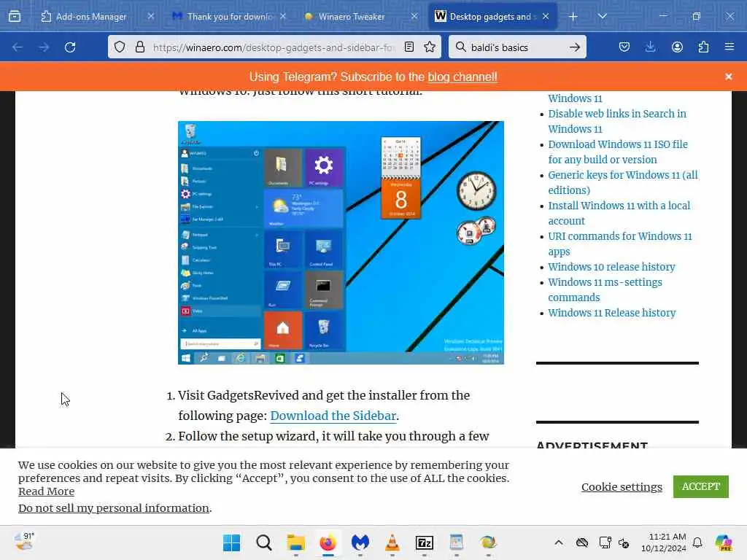This screenshot has height=560, width=747.
Task: Click the OneDrive cloud tray icon
Action: tap(581, 542)
